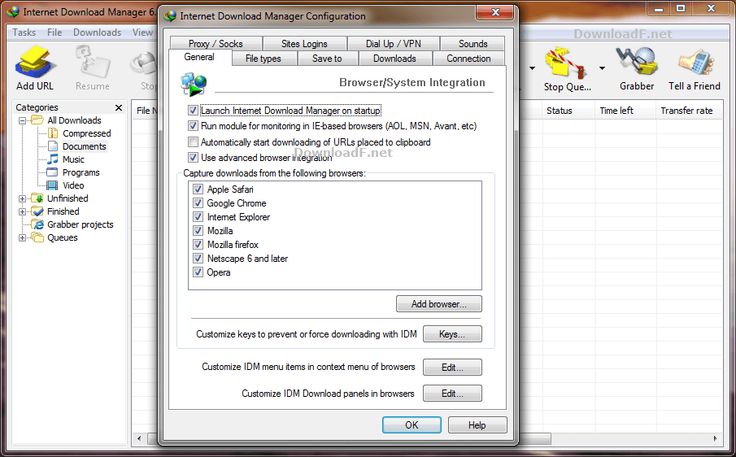Image resolution: width=736 pixels, height=457 pixels.
Task: Click the Grabber projects icon
Action: (x=37, y=224)
